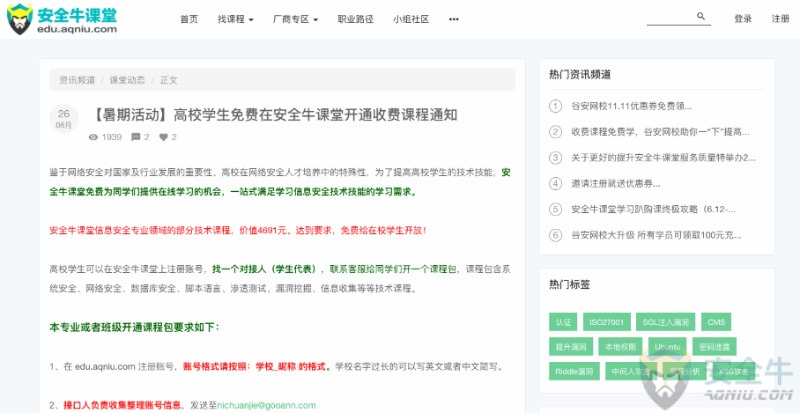Viewport: 800px width, 413px height.
Task: Open 谷安网校大升级 news item
Action: [x=656, y=235]
